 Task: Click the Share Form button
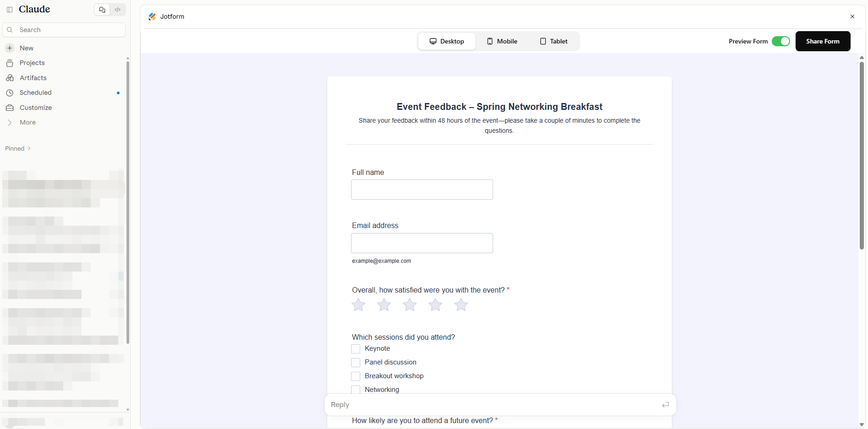(823, 41)
